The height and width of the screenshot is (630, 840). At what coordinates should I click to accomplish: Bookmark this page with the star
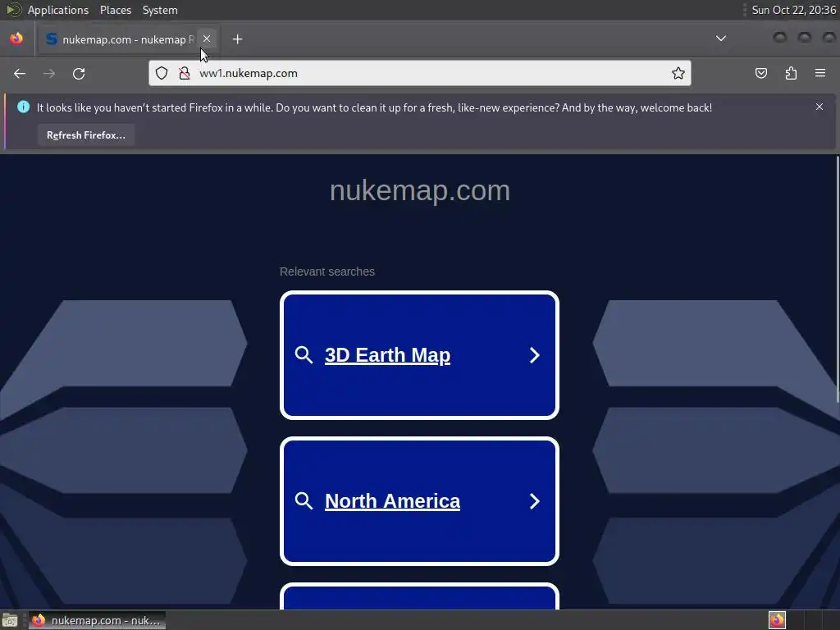click(678, 73)
